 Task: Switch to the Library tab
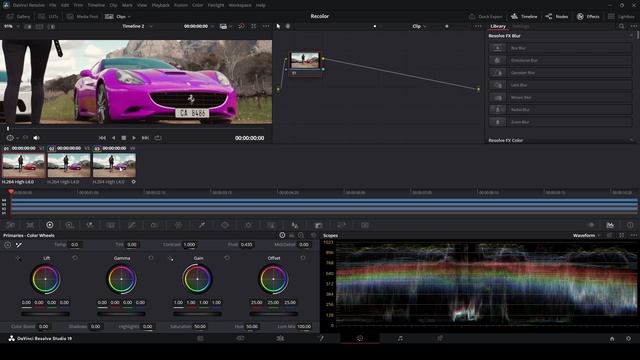click(498, 26)
